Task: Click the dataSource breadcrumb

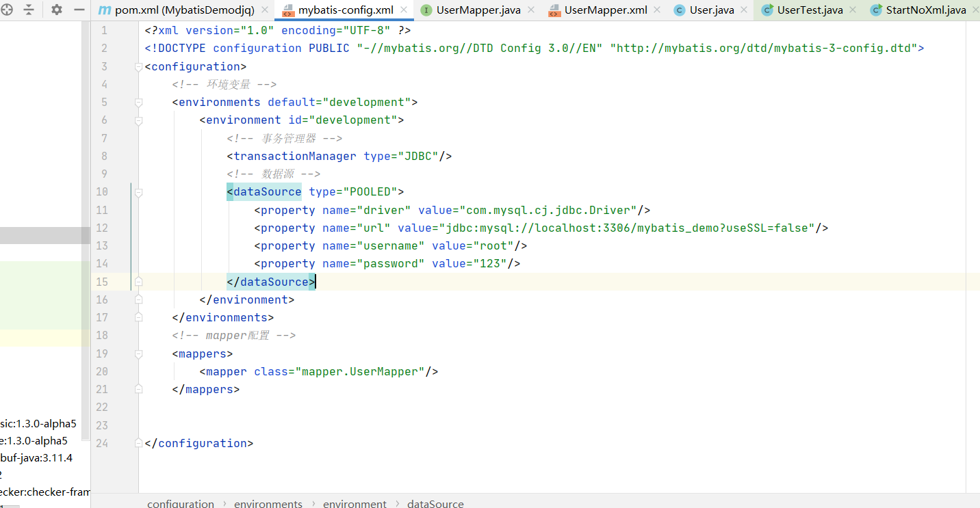Action: click(x=435, y=503)
